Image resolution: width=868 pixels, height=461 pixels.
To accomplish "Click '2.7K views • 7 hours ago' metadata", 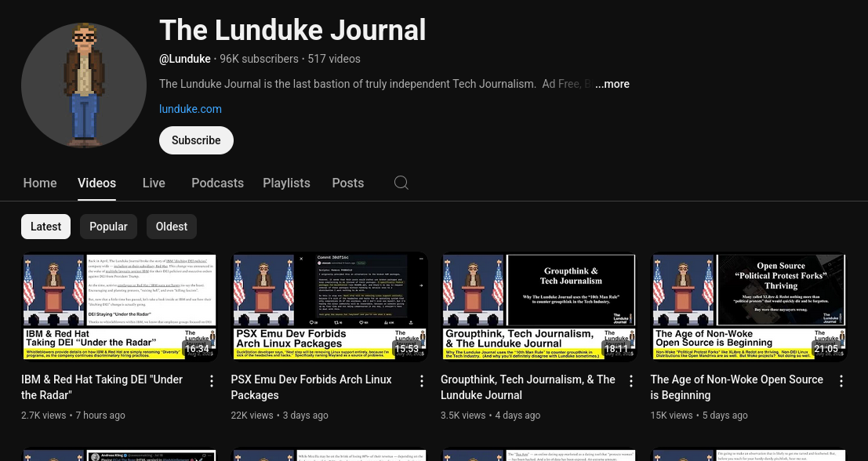I will click(73, 416).
